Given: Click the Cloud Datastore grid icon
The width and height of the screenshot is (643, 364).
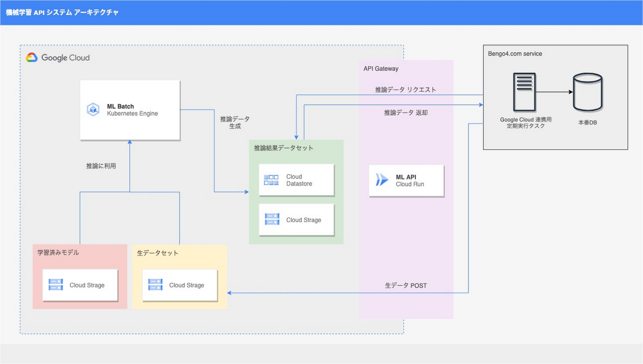Looking at the screenshot, I should pos(271,180).
